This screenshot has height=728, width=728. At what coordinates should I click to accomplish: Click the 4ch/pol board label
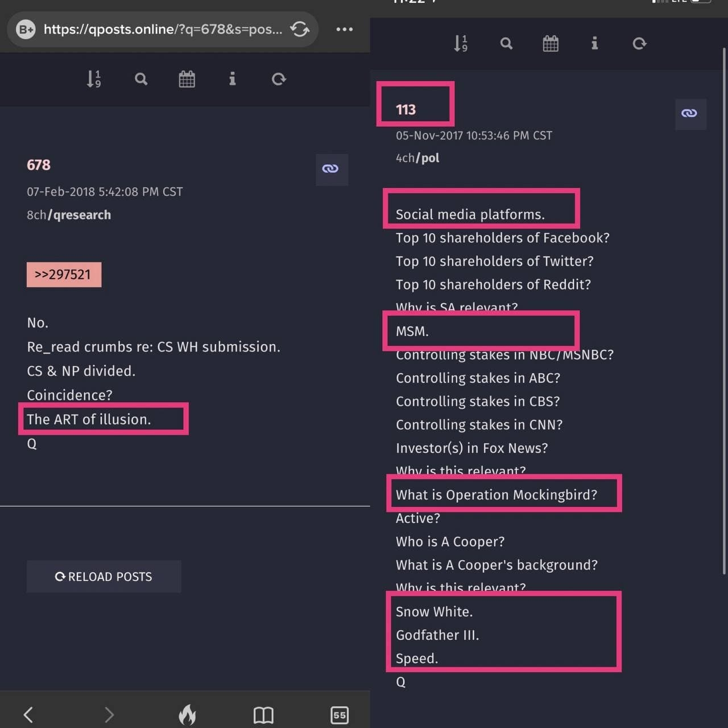pyautogui.click(x=417, y=158)
